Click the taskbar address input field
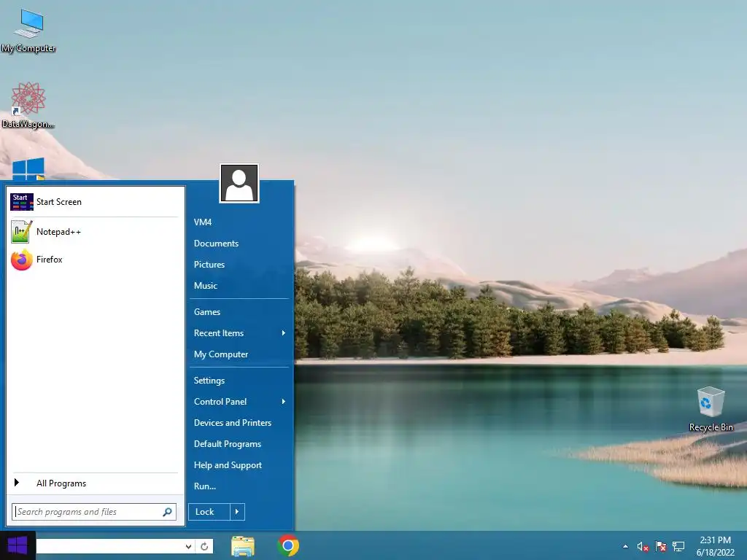 click(110, 546)
